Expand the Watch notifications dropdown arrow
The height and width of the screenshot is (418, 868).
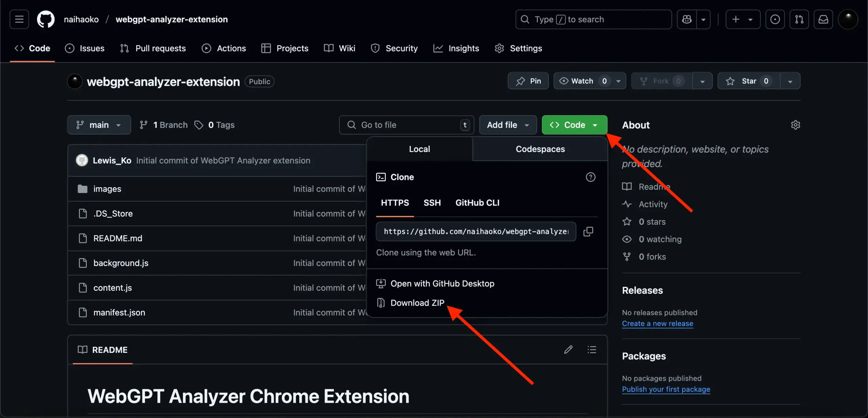coord(618,81)
